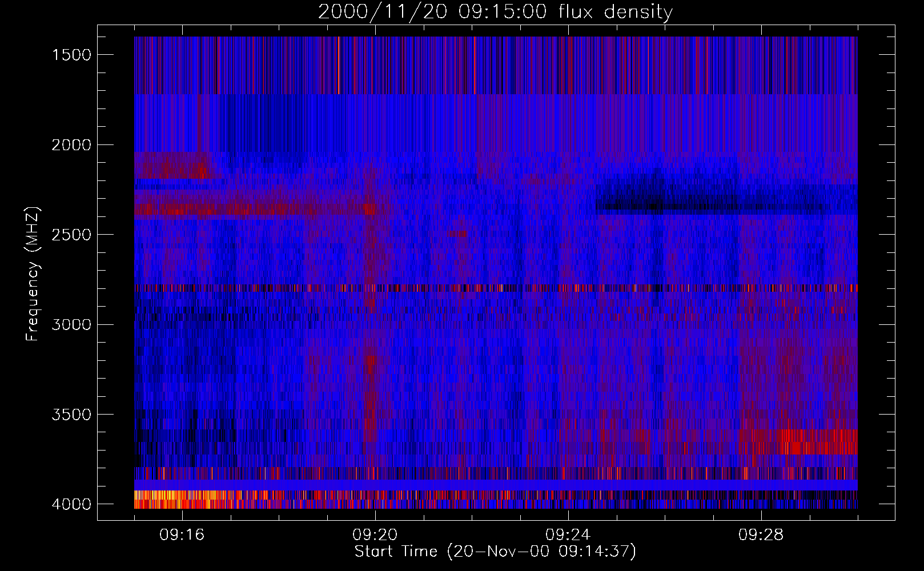Select the 3000 frequency tick label
Viewport: 924px width, 571px height.
71,325
